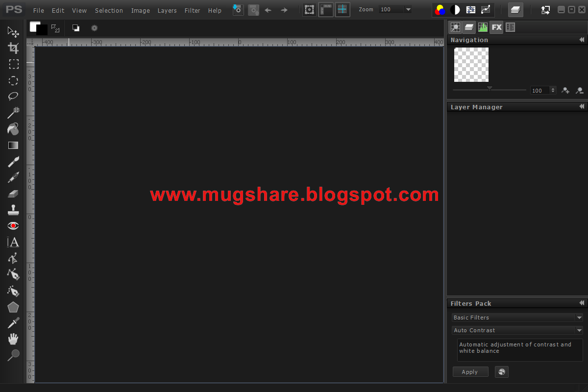Open the Image menu
Screen dimensions: 588x392
tap(141, 10)
